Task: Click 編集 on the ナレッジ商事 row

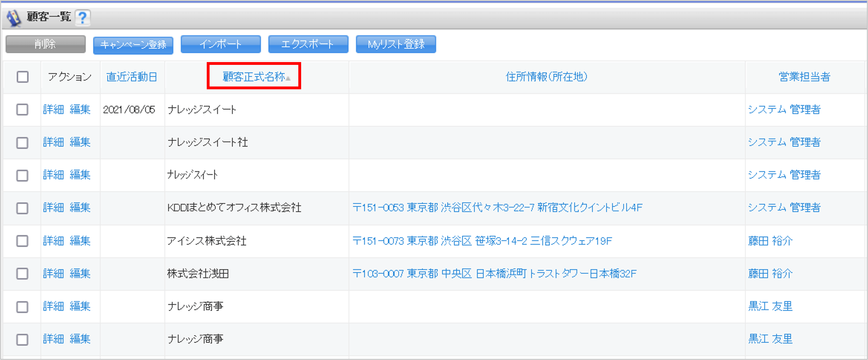Action: point(80,306)
